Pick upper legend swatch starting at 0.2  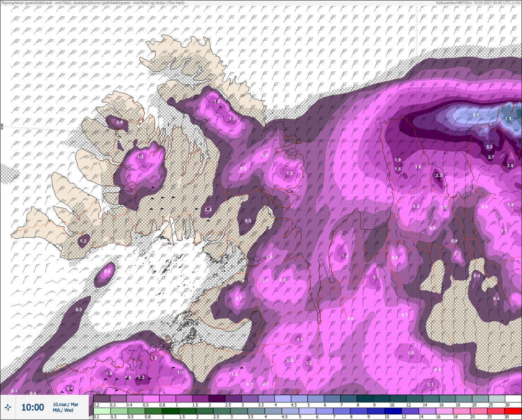(x=102, y=398)
